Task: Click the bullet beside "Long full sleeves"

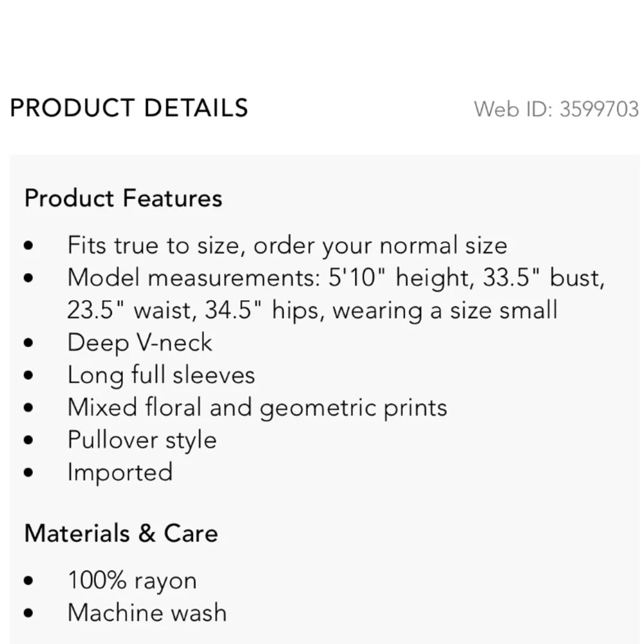Action: (28, 375)
